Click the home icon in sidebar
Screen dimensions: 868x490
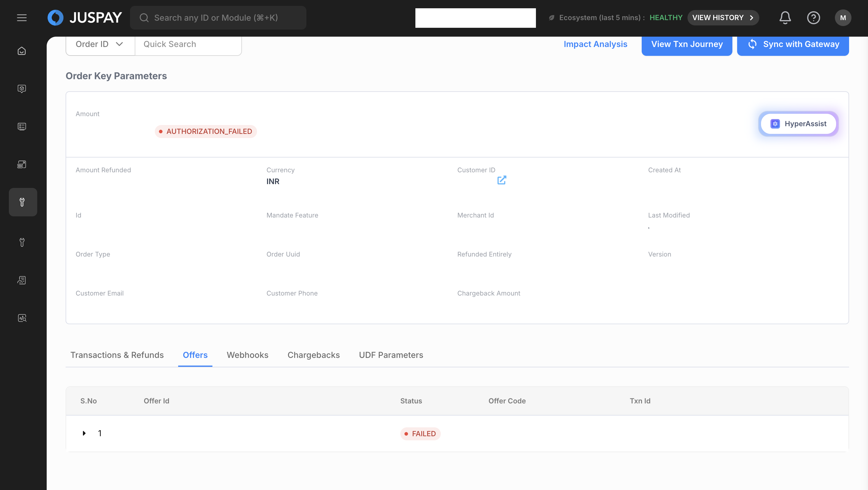[x=22, y=51]
